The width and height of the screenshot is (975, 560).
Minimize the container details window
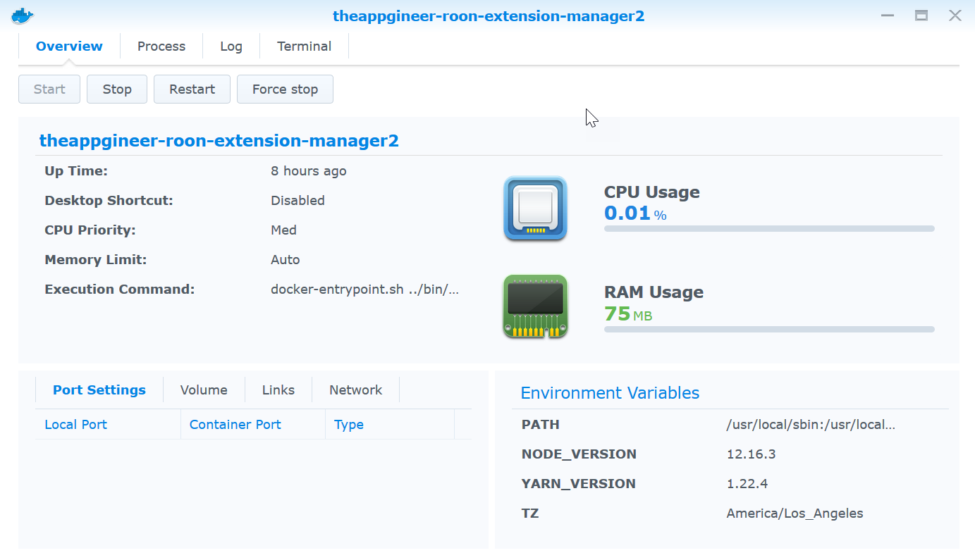[x=888, y=15]
